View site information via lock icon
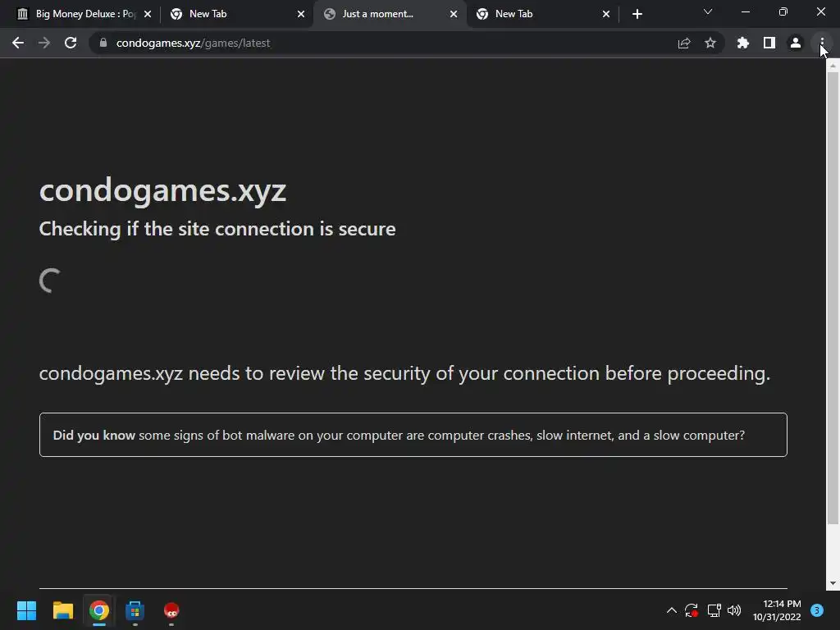Image resolution: width=840 pixels, height=630 pixels. click(103, 43)
